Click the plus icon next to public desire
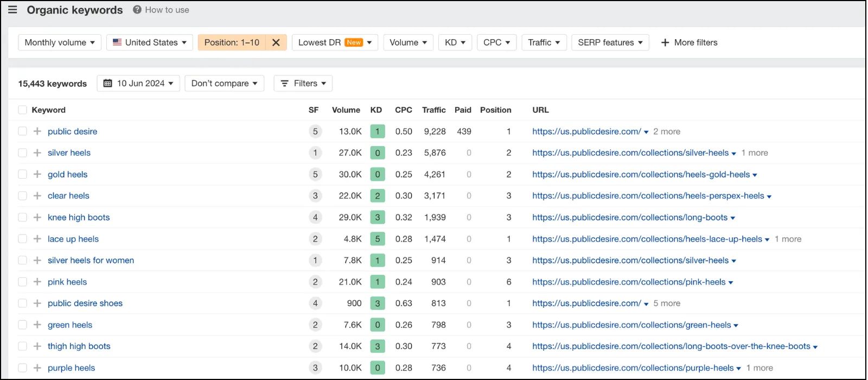This screenshot has height=380, width=868. [37, 131]
